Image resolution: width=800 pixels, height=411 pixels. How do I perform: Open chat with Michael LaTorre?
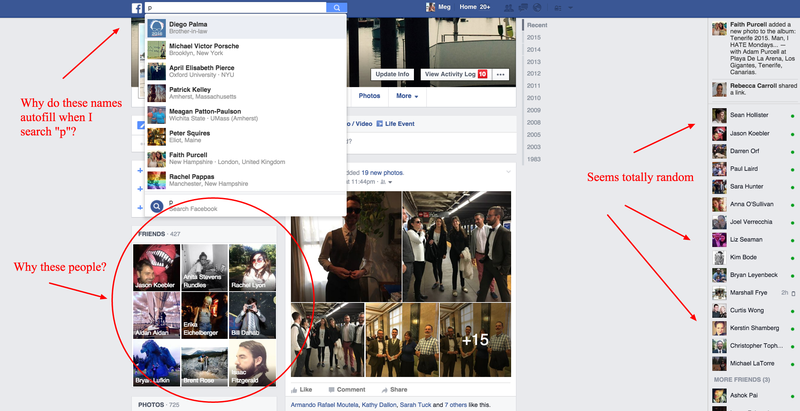(x=753, y=364)
